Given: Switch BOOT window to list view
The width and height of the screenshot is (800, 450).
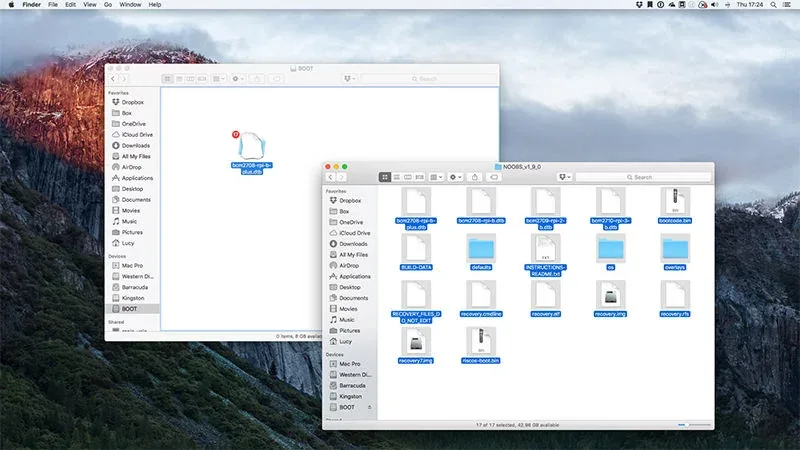Looking at the screenshot, I should [179, 79].
